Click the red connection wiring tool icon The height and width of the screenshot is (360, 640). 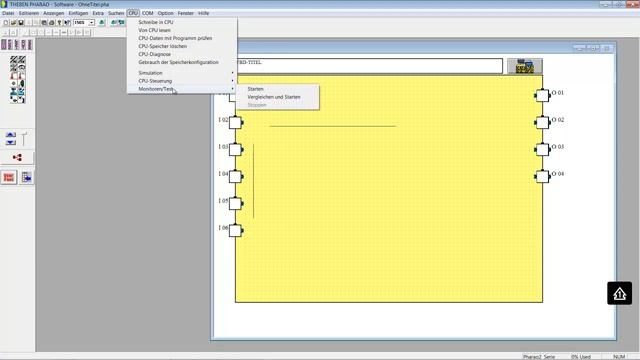click(17, 158)
